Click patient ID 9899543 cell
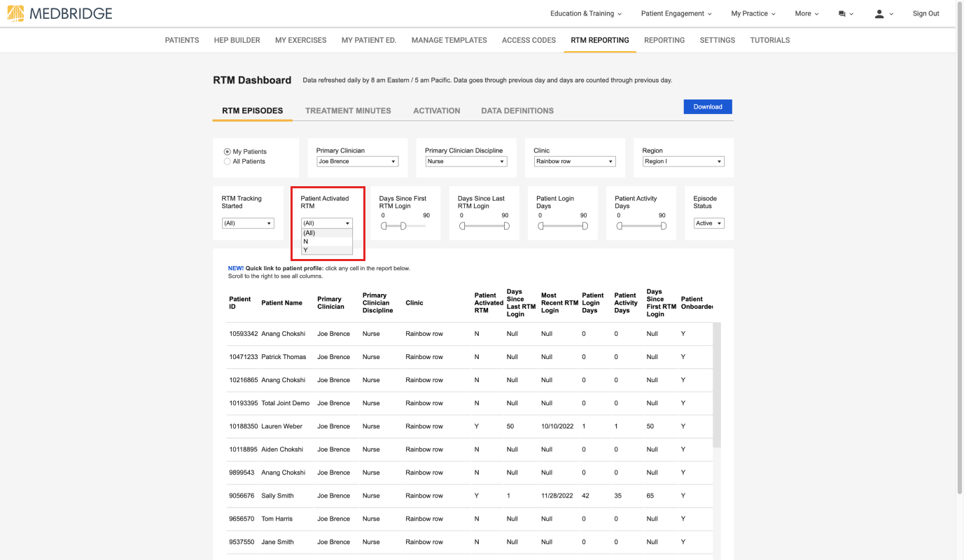Screen dimensions: 964x560 [242, 472]
